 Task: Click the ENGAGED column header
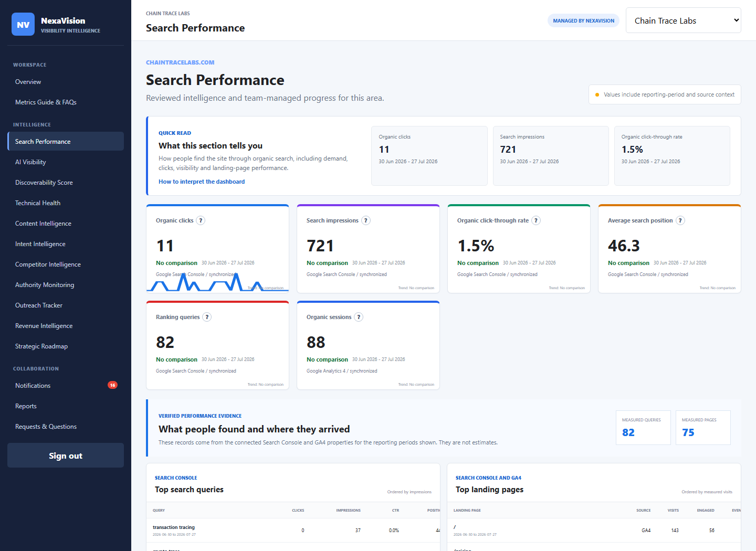pyautogui.click(x=706, y=510)
